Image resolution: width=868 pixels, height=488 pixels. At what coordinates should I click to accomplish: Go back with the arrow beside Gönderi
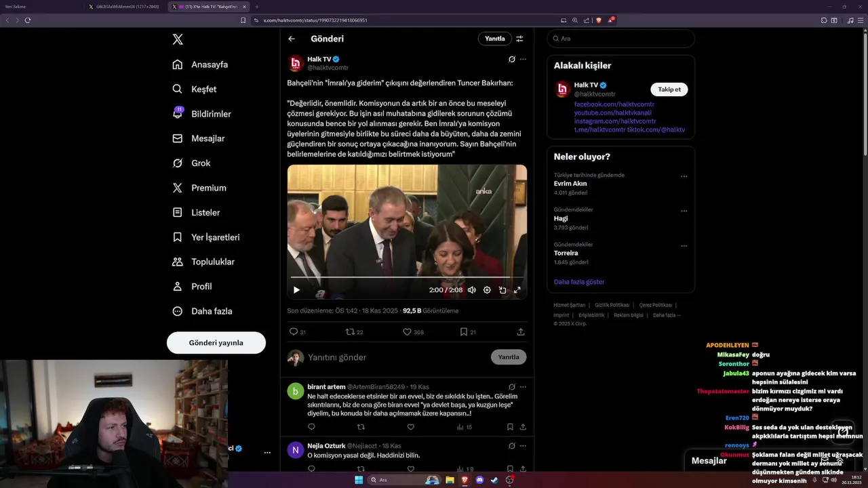tap(292, 39)
